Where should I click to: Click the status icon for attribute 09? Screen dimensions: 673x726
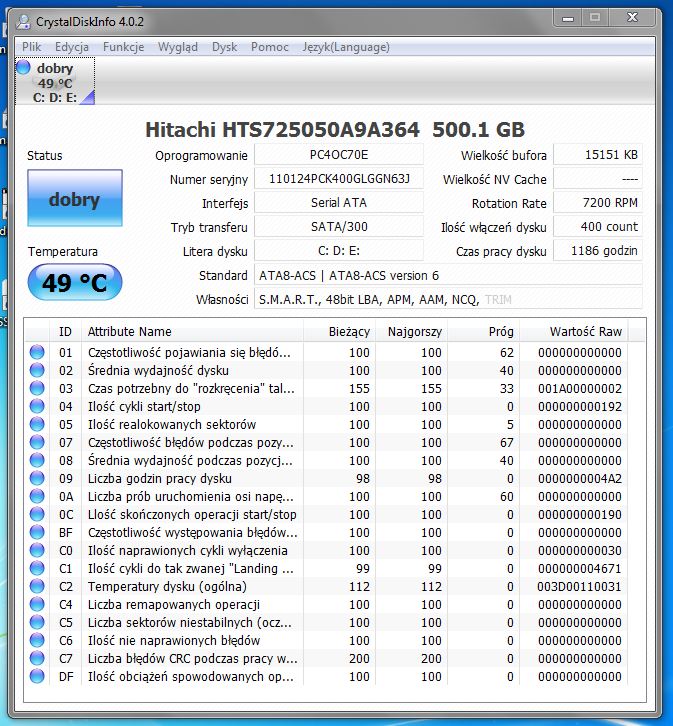(37, 478)
